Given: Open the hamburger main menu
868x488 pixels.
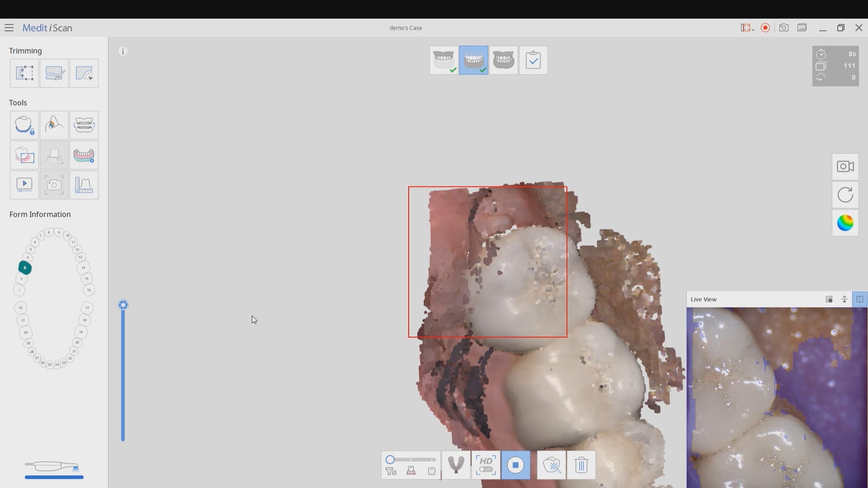Looking at the screenshot, I should pos(9,28).
